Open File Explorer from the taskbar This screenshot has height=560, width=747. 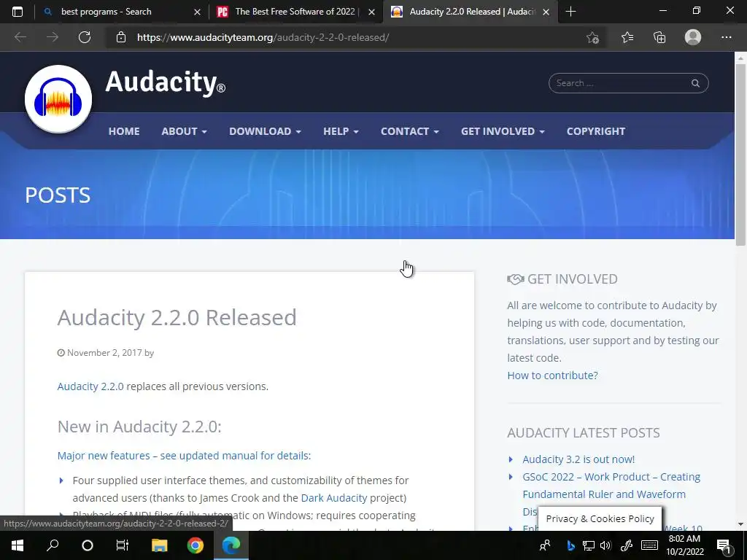[x=159, y=545]
